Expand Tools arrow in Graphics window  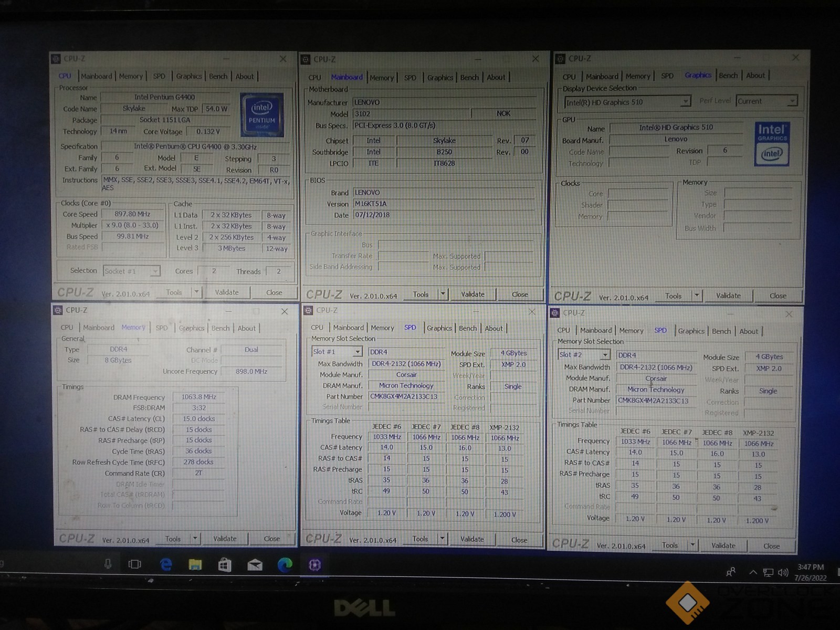coord(697,296)
